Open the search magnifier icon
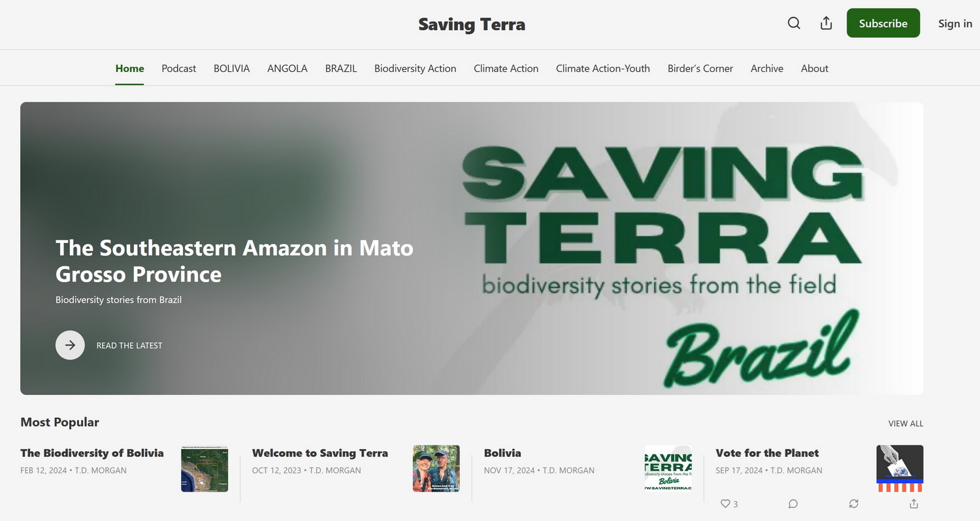980x521 pixels. click(x=794, y=24)
